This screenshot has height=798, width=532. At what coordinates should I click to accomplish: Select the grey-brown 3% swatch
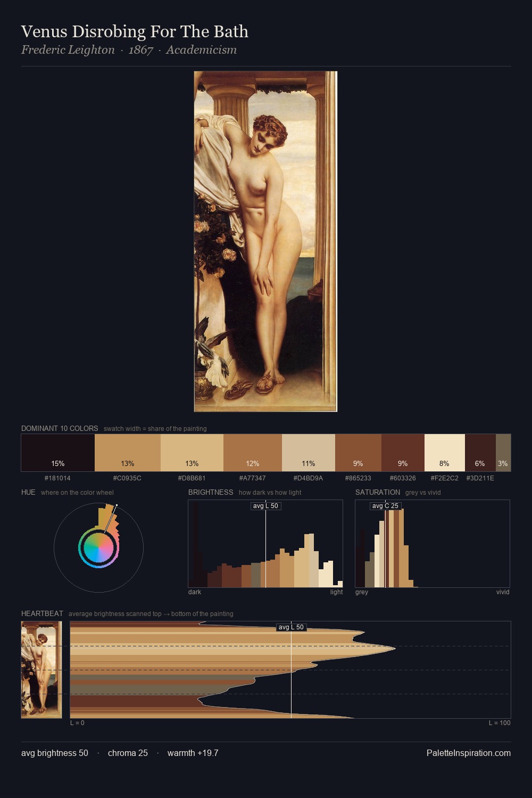503,453
